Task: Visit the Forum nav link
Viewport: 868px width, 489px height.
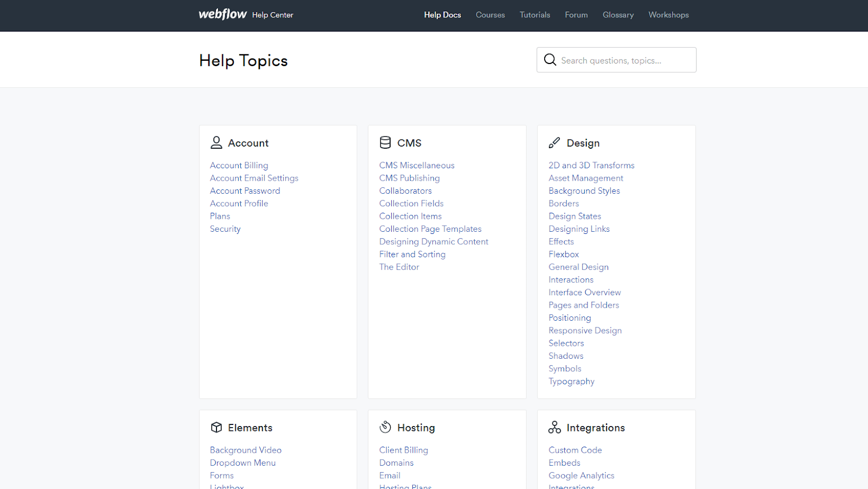Action: [x=576, y=15]
